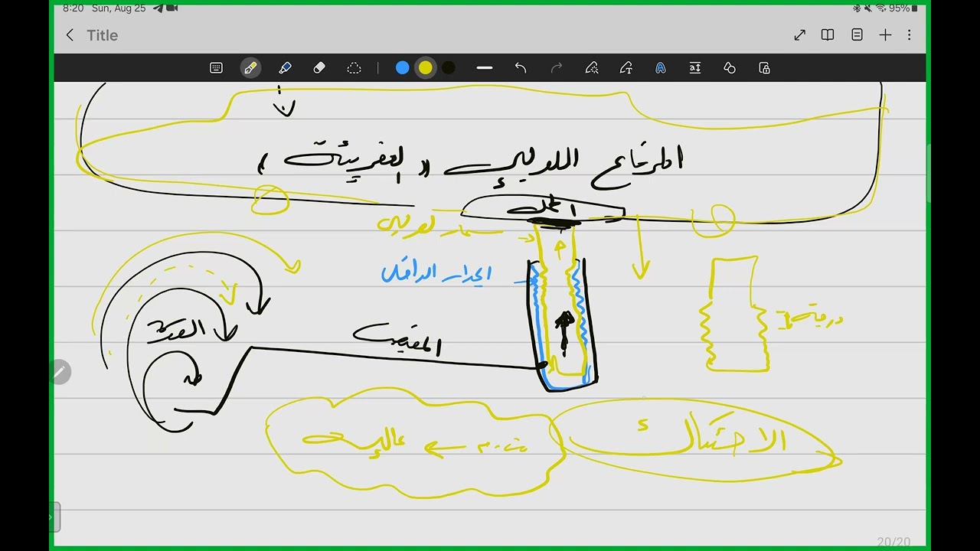The width and height of the screenshot is (980, 551).
Task: Open the text alignment tool
Action: (x=695, y=68)
